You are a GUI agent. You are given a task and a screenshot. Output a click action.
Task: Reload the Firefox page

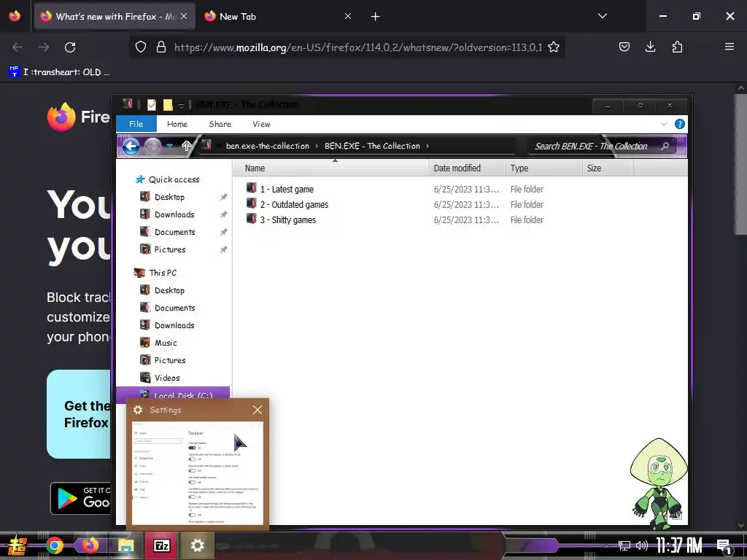pyautogui.click(x=70, y=47)
